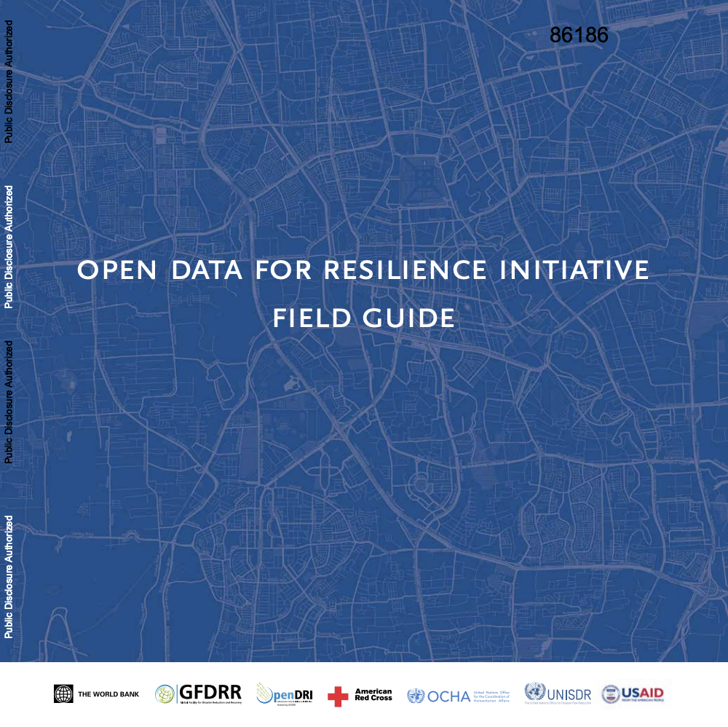Click the bottommost 'Public Disclosure Authorized' label

point(9,577)
